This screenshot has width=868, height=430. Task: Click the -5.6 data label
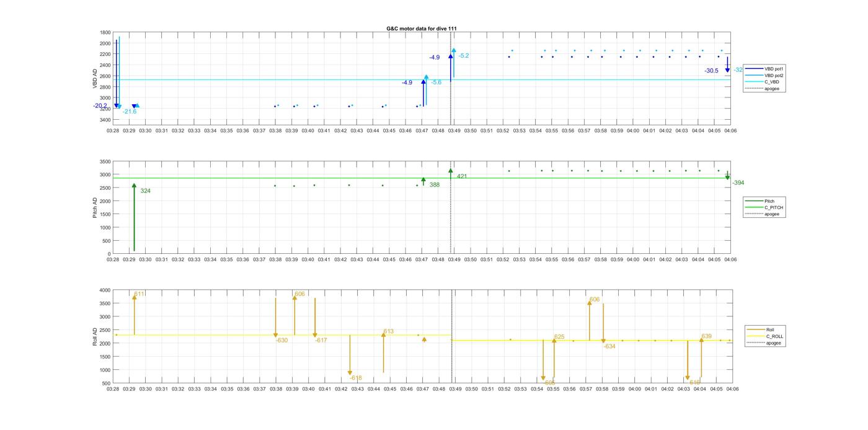[x=436, y=83]
